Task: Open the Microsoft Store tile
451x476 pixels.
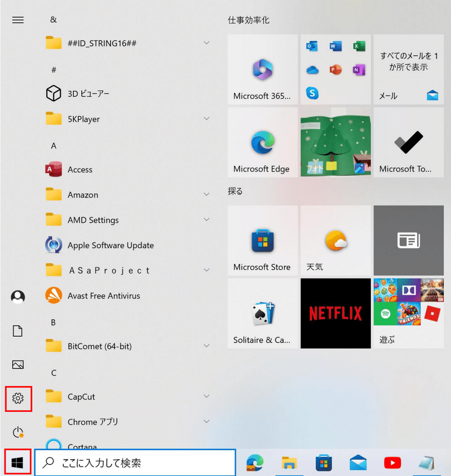Action: click(263, 241)
